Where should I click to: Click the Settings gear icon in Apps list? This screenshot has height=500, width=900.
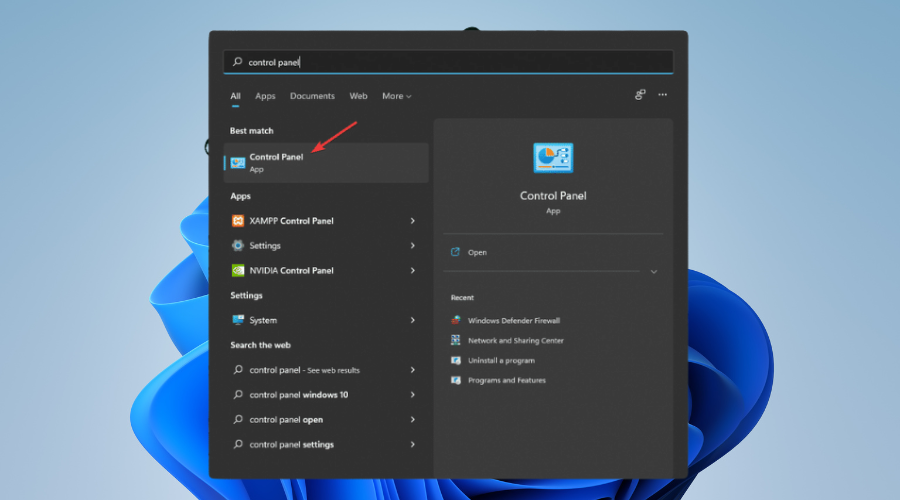[238, 246]
